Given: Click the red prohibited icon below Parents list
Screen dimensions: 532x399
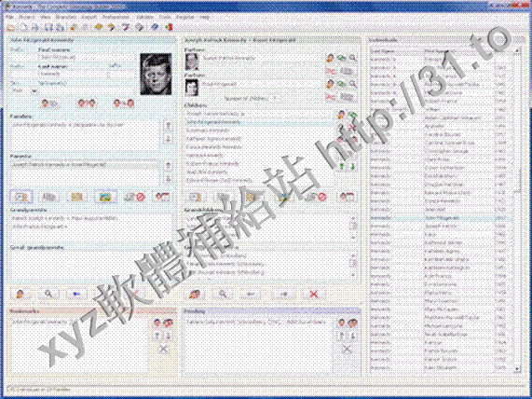Looking at the screenshot, I should tap(134, 197).
